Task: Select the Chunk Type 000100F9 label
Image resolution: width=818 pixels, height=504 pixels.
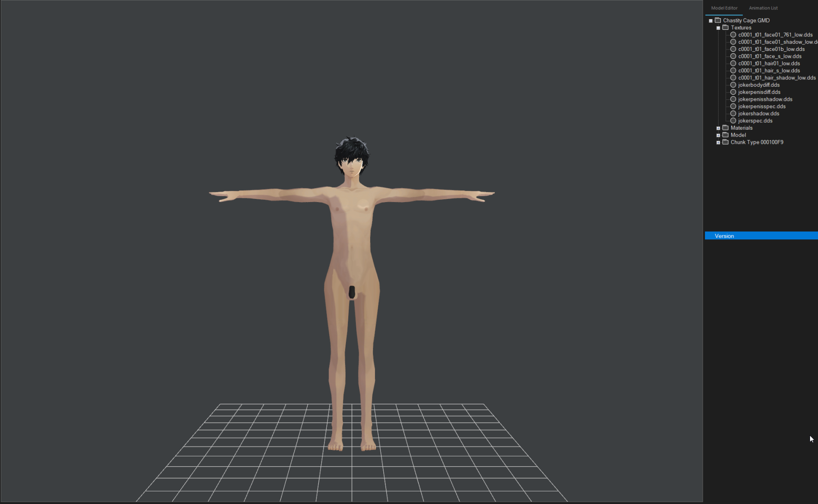Action: point(757,142)
